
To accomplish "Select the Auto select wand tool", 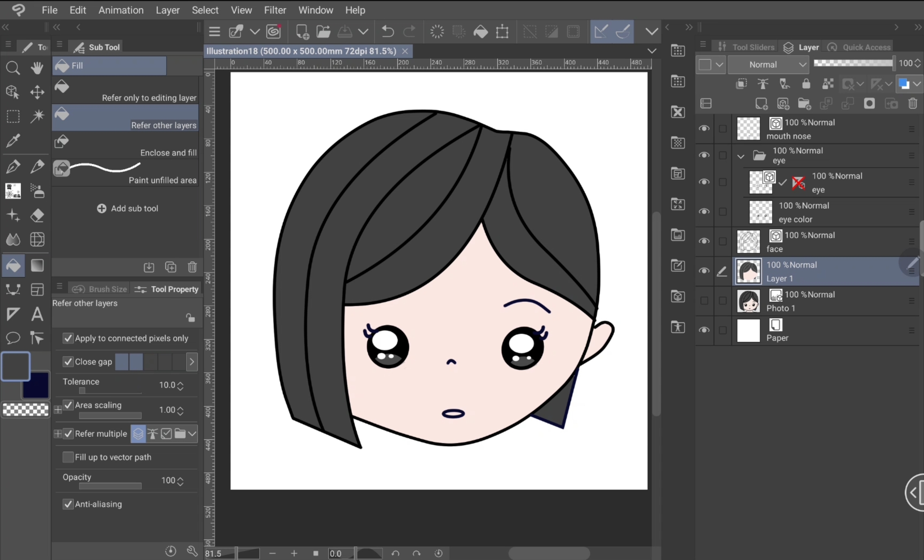I will click(37, 116).
